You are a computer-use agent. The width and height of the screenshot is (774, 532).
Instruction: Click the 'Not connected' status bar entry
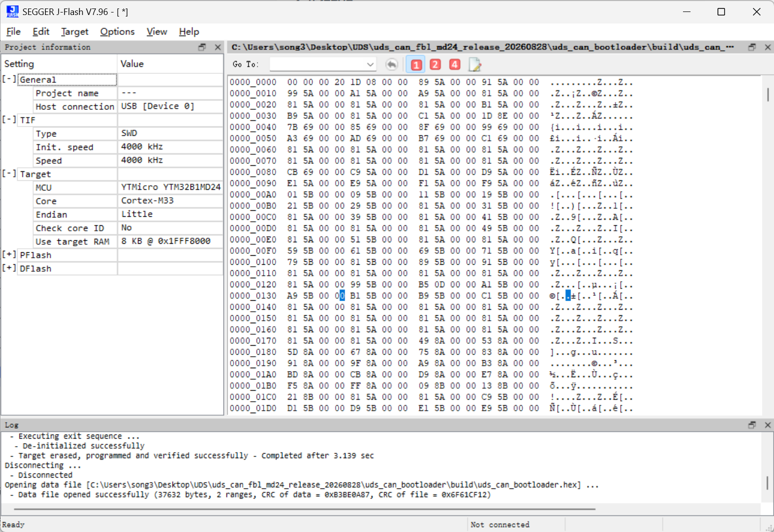499,525
